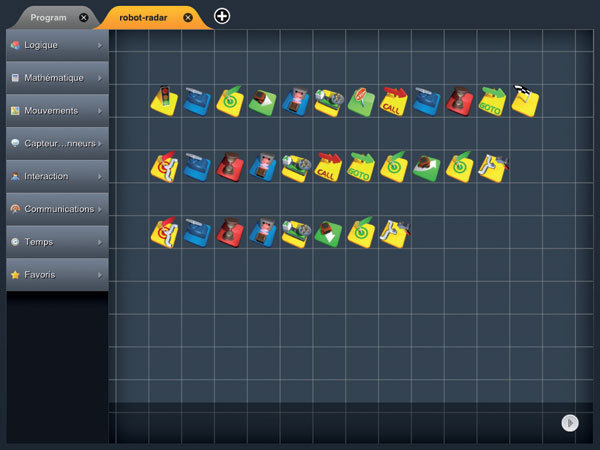
Task: Switch to the Program tab
Action: tap(49, 18)
